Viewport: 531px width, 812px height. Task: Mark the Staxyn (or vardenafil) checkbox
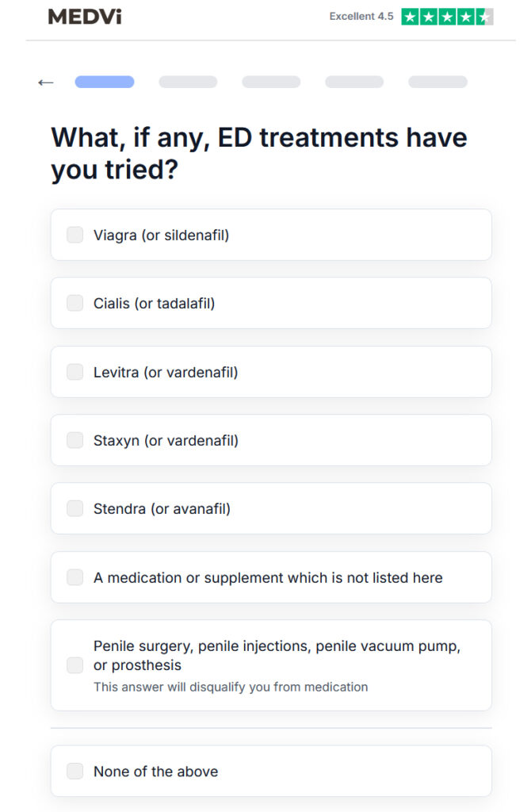pos(75,440)
